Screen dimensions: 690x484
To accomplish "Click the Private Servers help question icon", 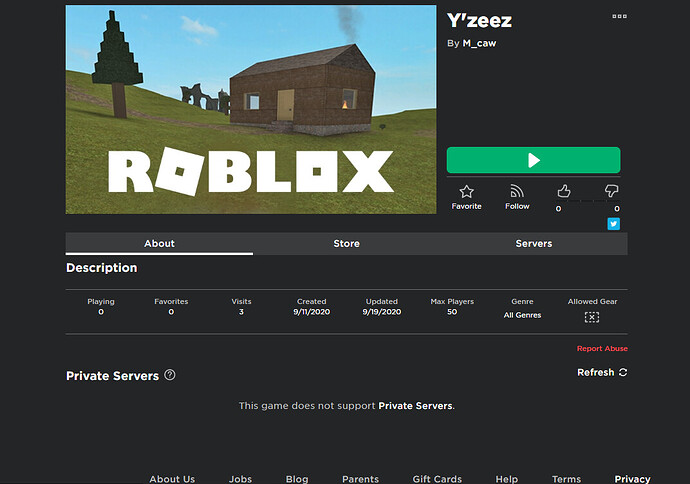I will [x=170, y=375].
